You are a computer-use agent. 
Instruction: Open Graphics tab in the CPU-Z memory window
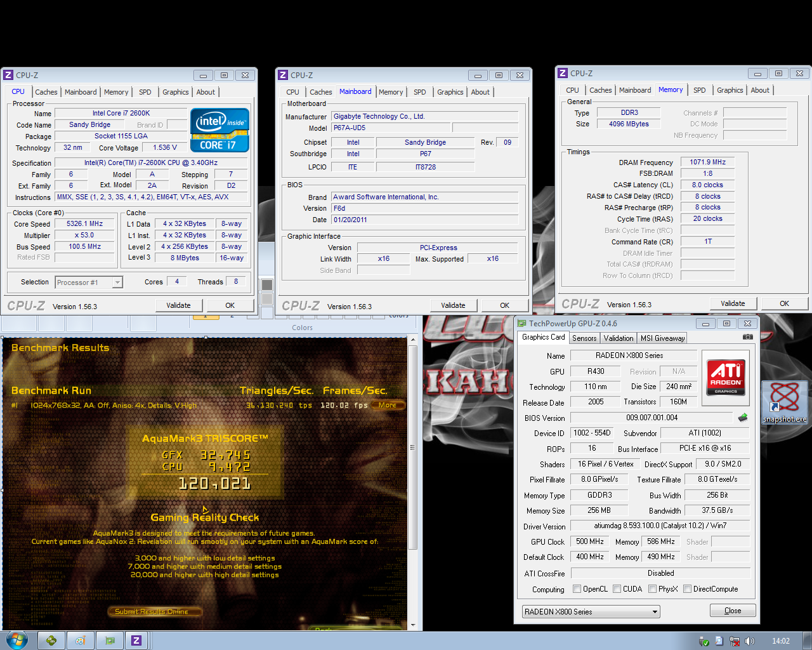[730, 90]
